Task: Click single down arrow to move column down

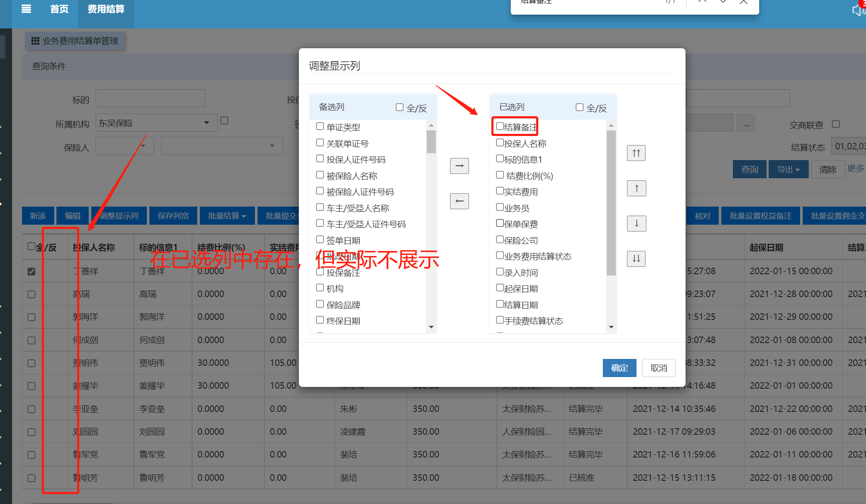Action: pos(636,224)
